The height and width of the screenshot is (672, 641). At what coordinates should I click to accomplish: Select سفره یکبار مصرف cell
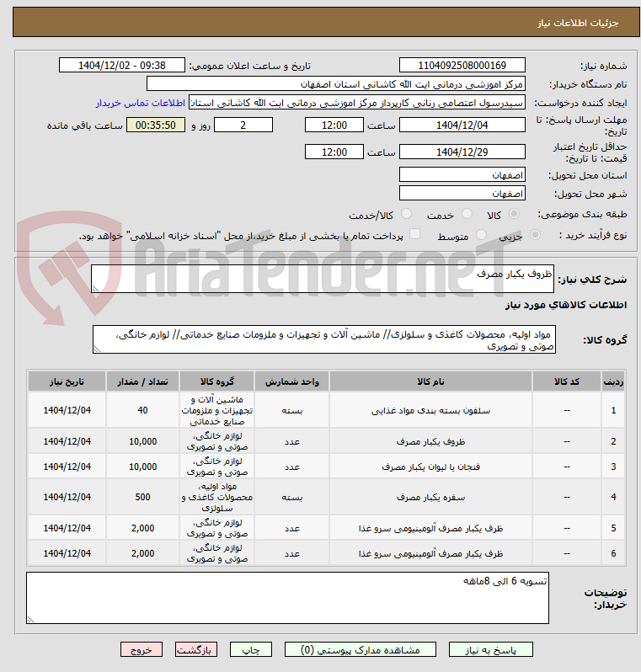430,497
